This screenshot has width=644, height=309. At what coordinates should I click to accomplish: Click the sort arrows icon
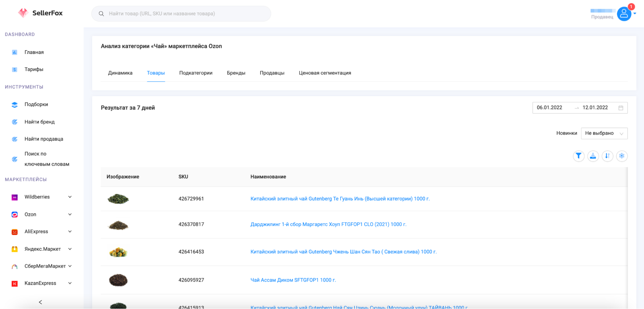pyautogui.click(x=607, y=156)
